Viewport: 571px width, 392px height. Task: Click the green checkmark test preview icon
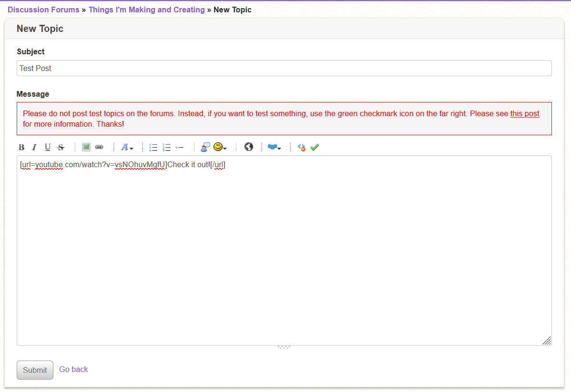tap(315, 147)
